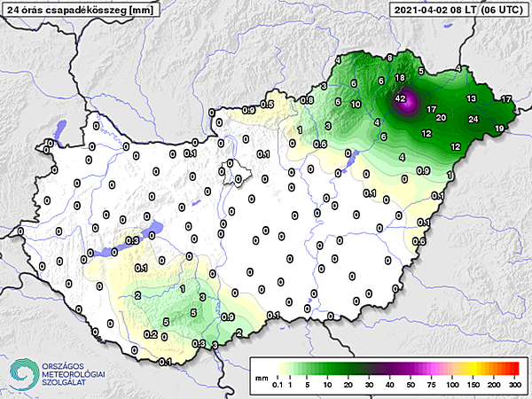532x399 pixels.
Task: Click the 2021-04-02 08 LT timestamp label
Action: tap(431, 10)
